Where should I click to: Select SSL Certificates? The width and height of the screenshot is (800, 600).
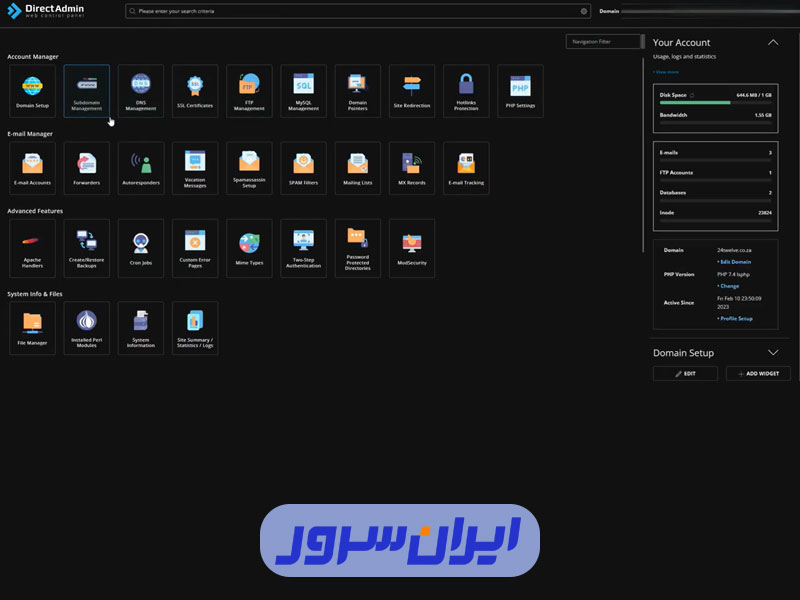click(x=194, y=90)
